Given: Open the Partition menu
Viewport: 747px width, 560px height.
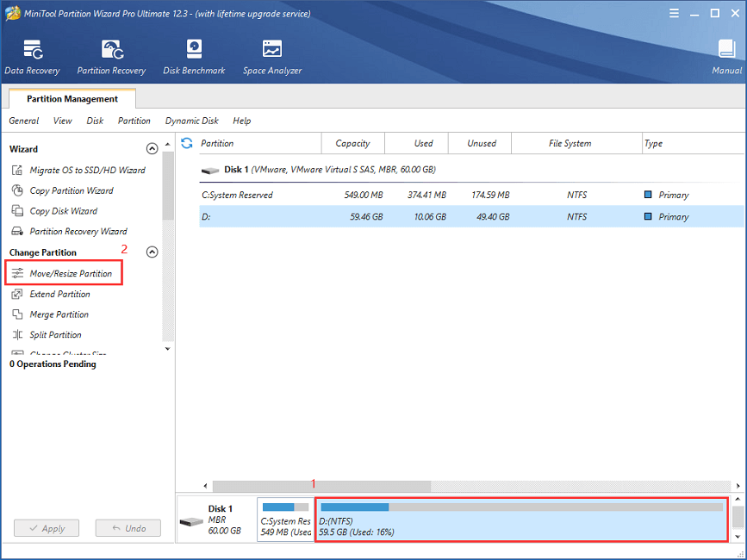Looking at the screenshot, I should tap(134, 121).
